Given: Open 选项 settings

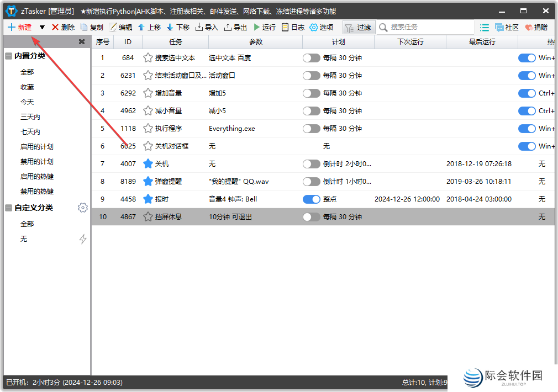Looking at the screenshot, I should 321,27.
